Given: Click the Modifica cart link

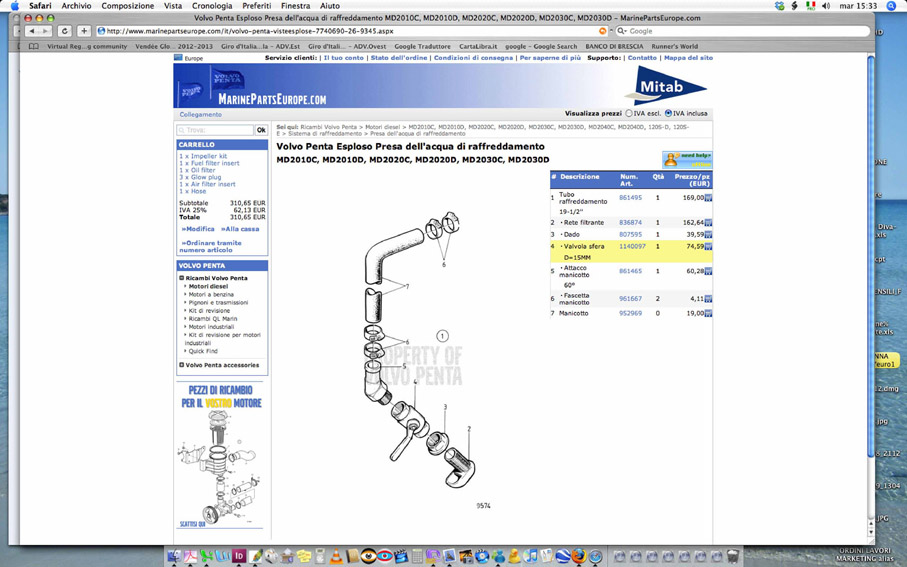Looking at the screenshot, I should tap(198, 229).
